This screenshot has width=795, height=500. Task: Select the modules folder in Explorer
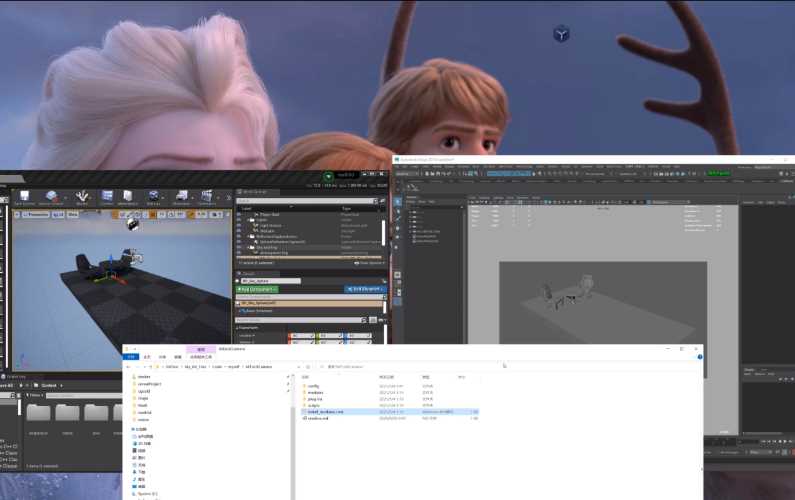pos(315,392)
